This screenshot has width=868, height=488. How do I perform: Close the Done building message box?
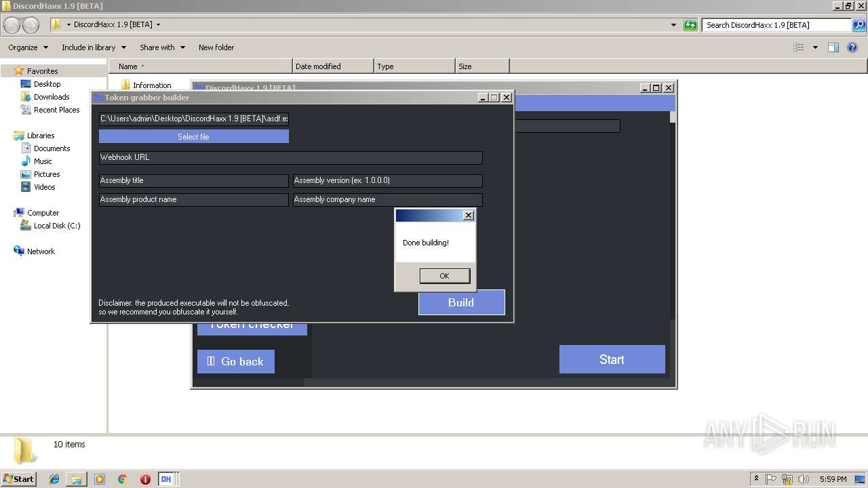(x=468, y=216)
